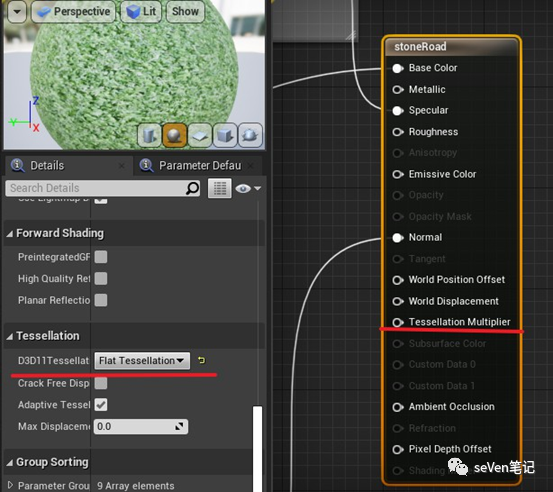Open the Show viewport menu
Screen dimensions: 553x492
(x=185, y=11)
